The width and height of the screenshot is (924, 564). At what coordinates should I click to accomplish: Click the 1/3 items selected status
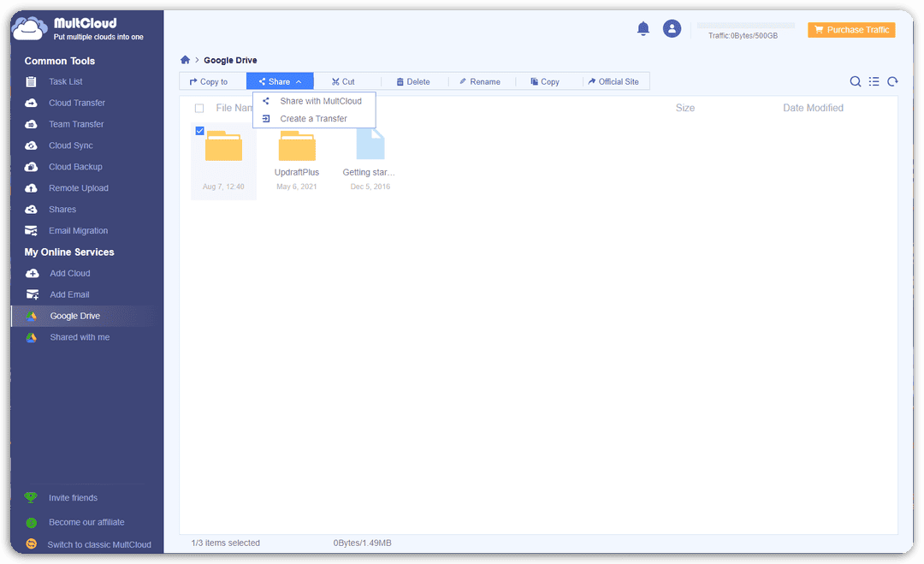[225, 543]
